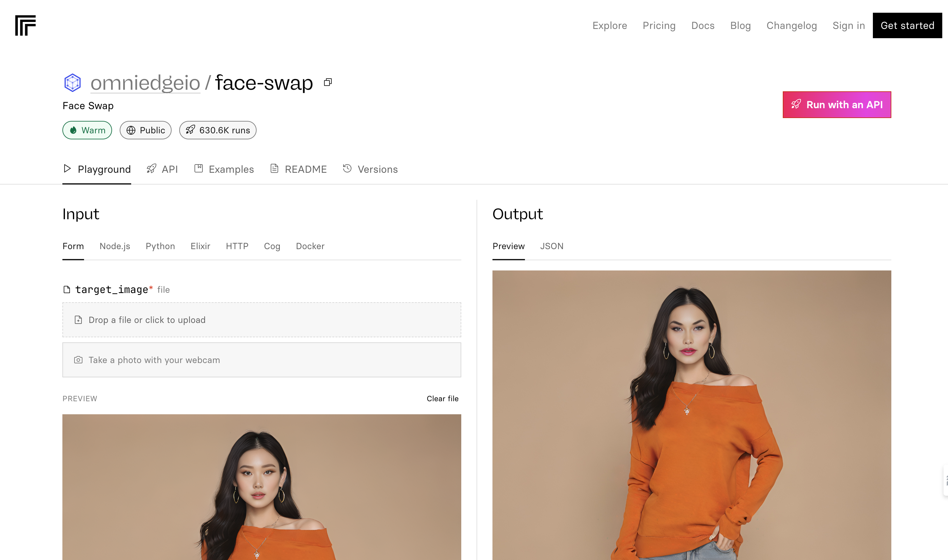Select the Docker input tab
Image resolution: width=948 pixels, height=560 pixels.
pos(310,246)
